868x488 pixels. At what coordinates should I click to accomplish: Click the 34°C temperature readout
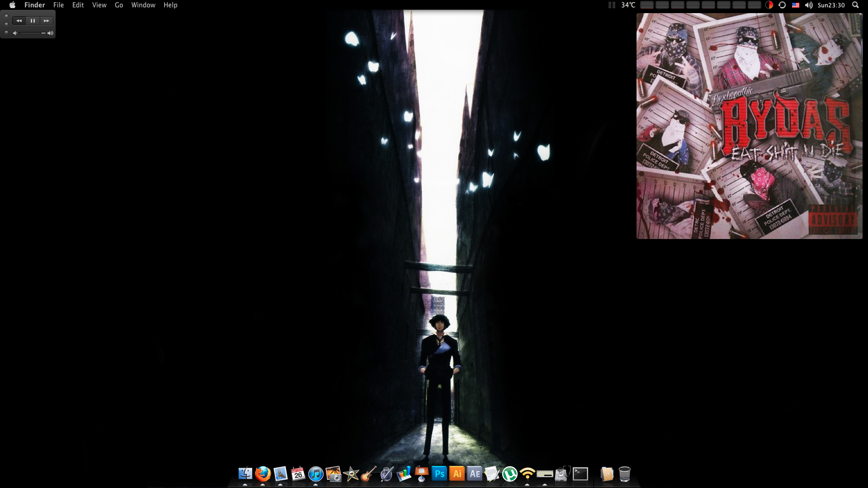[628, 5]
